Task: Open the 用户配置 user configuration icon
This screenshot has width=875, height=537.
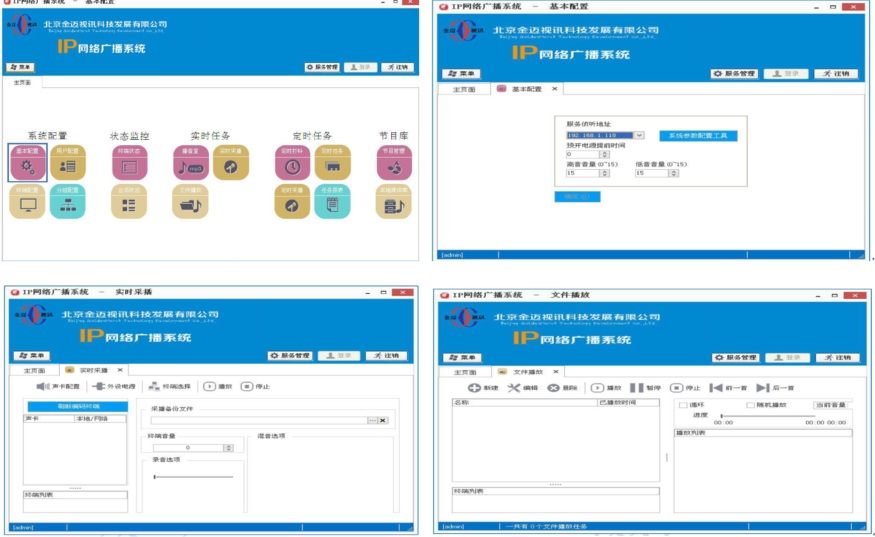Action: click(x=67, y=163)
